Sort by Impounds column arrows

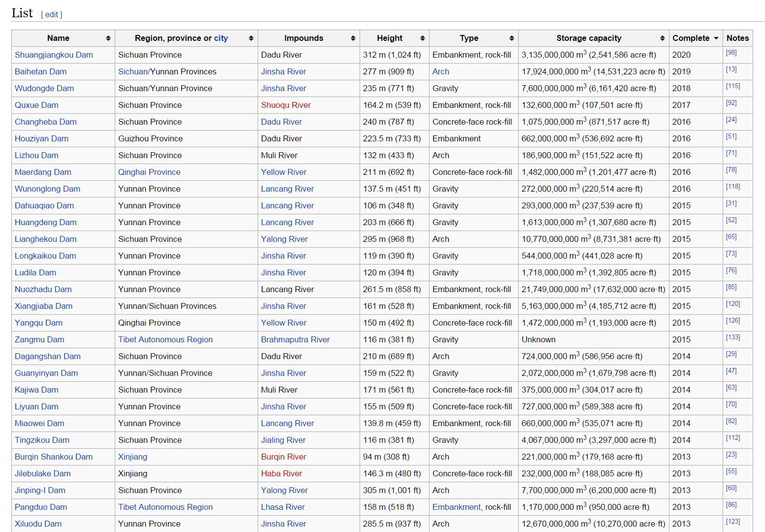pos(353,38)
